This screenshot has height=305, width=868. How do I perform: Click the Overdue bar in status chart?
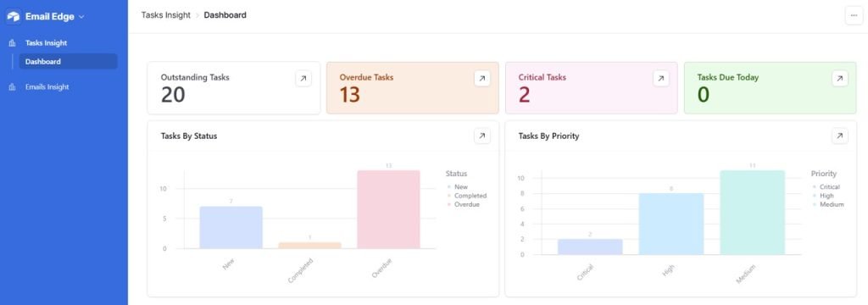coord(388,209)
